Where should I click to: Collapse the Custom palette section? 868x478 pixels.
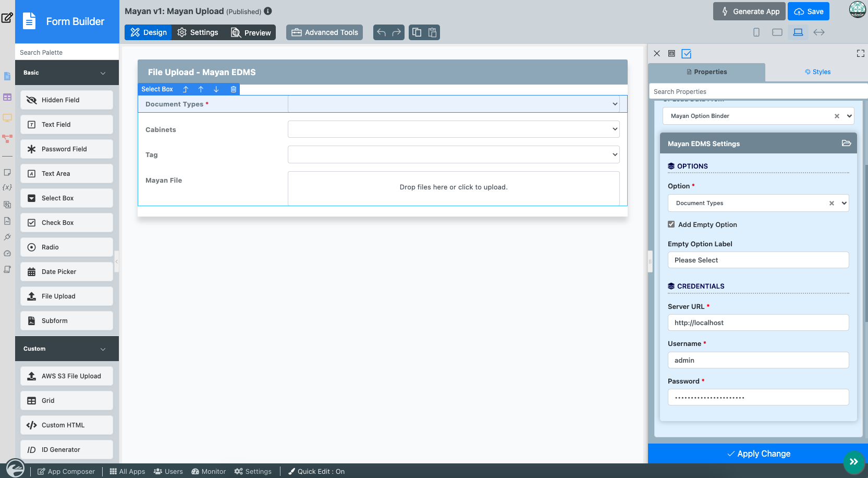coord(67,349)
